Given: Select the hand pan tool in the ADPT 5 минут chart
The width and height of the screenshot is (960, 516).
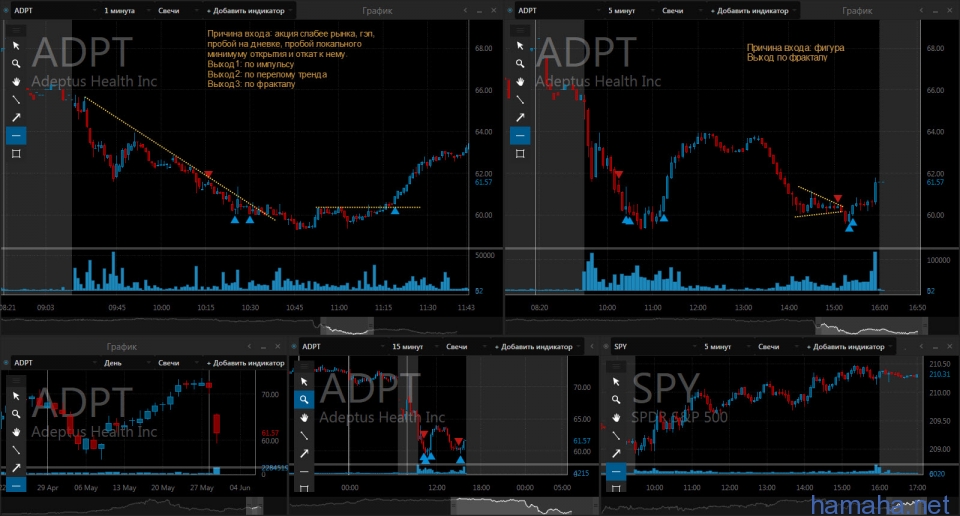Looking at the screenshot, I should click(520, 81).
